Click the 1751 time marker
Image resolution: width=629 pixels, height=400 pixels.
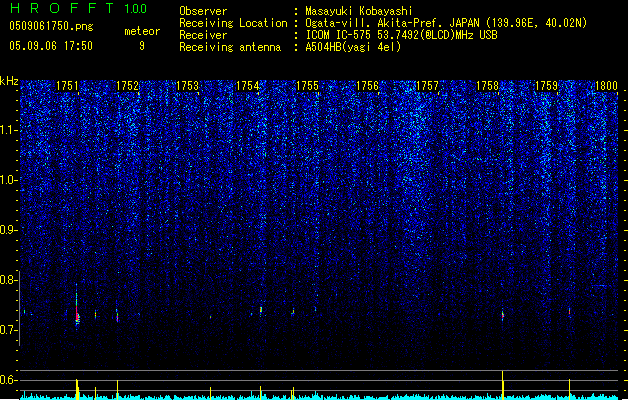pos(67,86)
